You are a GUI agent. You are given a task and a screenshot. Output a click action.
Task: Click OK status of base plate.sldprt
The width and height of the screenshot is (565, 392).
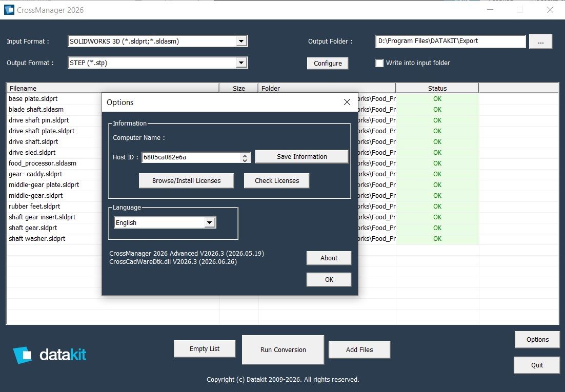click(437, 99)
